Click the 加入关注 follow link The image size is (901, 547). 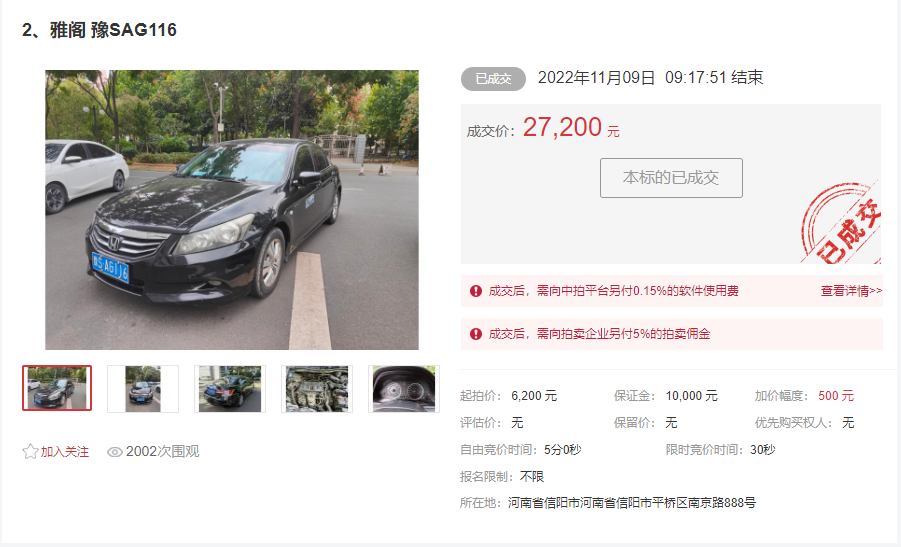[64, 452]
